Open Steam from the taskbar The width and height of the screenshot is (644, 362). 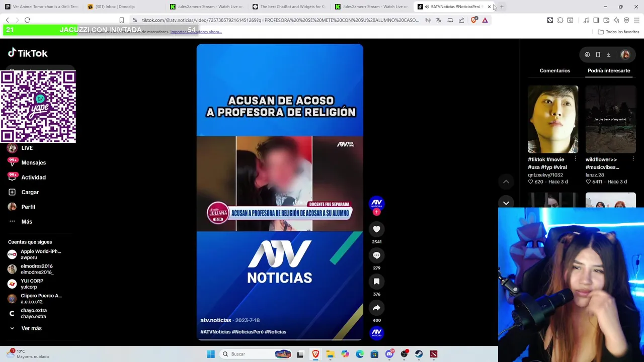pos(419,354)
